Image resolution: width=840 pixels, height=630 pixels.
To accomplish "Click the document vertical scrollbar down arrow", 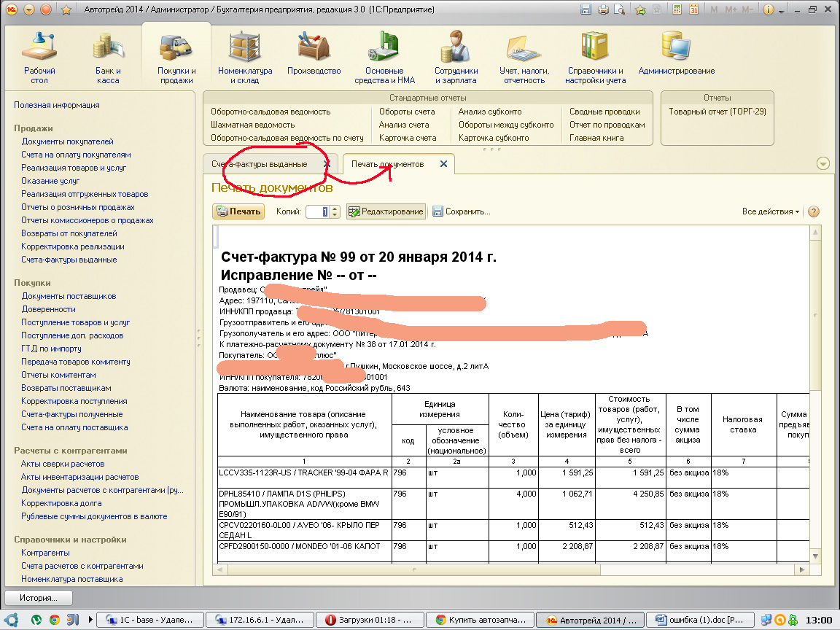I will click(815, 556).
